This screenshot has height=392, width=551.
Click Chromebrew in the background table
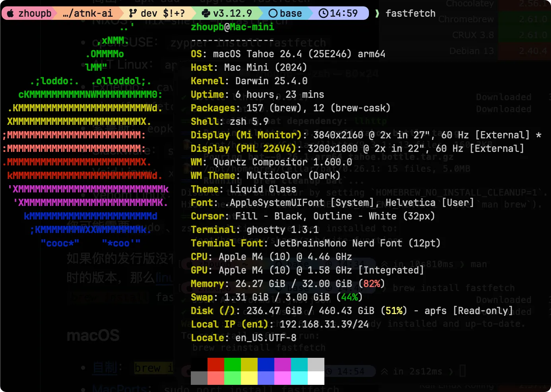pos(466,19)
